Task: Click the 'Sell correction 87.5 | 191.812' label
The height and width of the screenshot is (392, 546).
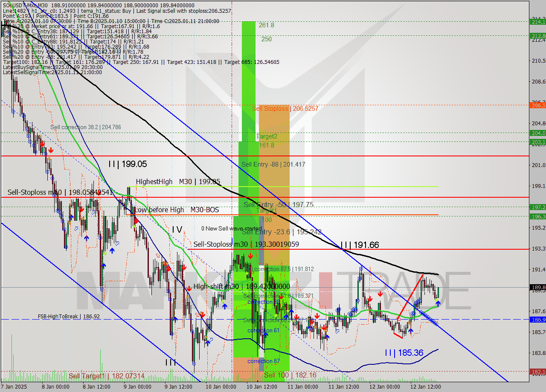Action: pos(278,269)
